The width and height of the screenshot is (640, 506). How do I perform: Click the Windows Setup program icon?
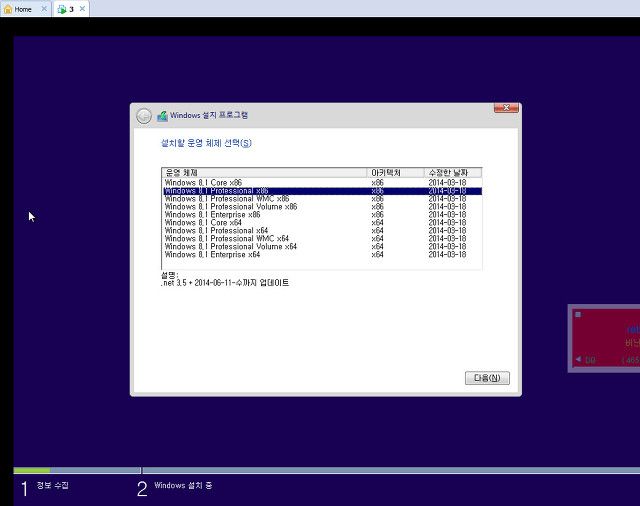point(162,116)
